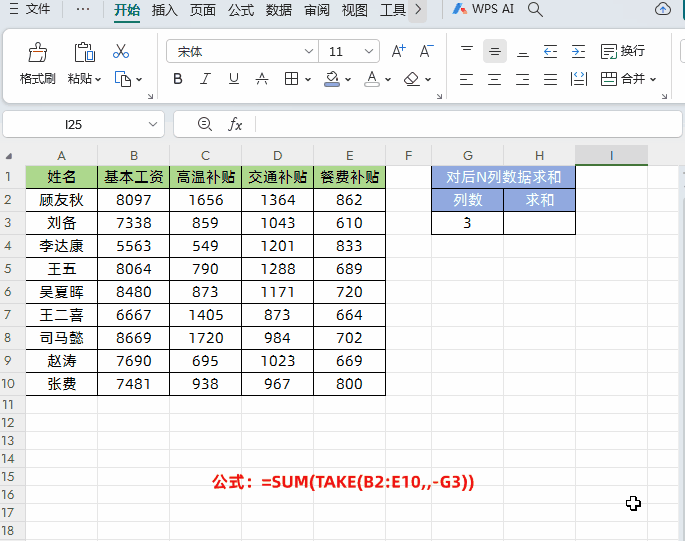Screen dimensions: 685x541
Task: Click the distributed alignment icon
Action: point(579,79)
